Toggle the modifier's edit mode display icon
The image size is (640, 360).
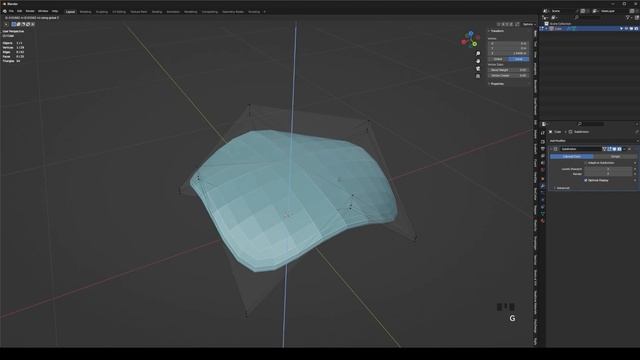pyautogui.click(x=609, y=149)
